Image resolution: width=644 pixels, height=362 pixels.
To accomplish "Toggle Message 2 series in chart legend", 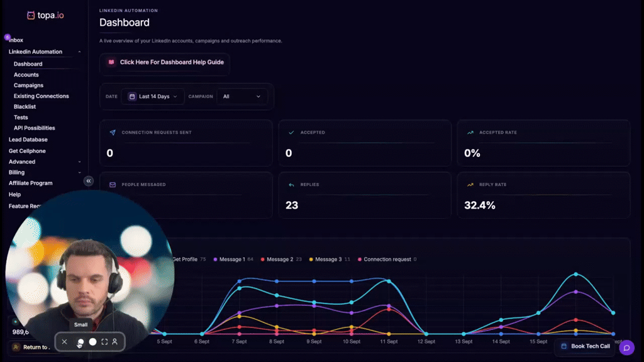I will pyautogui.click(x=281, y=260).
